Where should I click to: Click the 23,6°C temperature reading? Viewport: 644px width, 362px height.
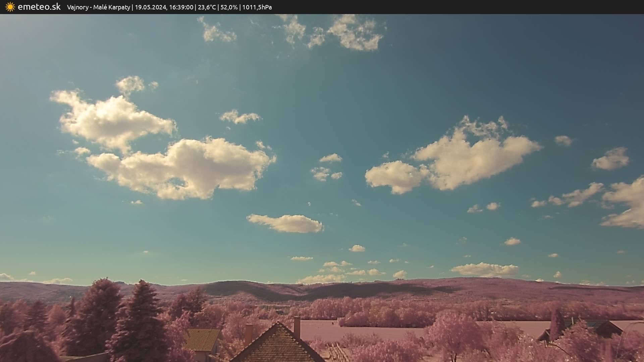(207, 7)
